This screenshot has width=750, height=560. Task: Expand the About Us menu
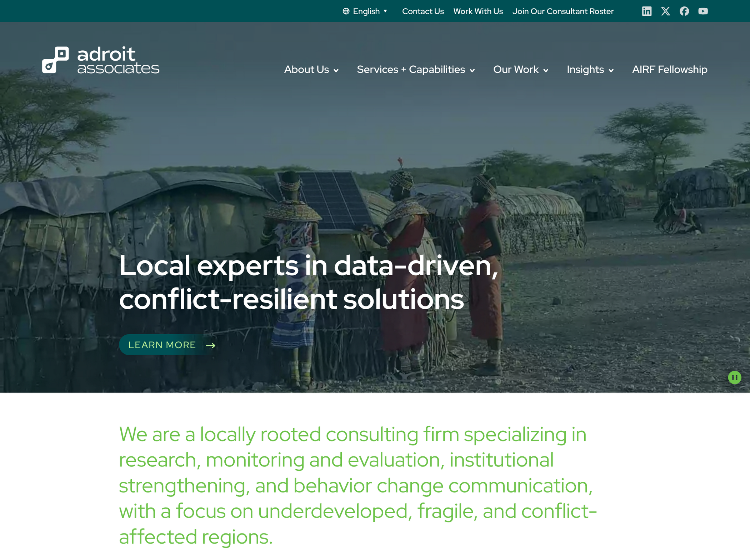click(x=311, y=70)
